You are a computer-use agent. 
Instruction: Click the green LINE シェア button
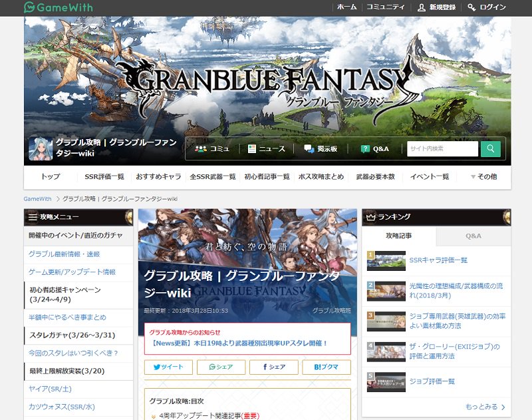[221, 367]
